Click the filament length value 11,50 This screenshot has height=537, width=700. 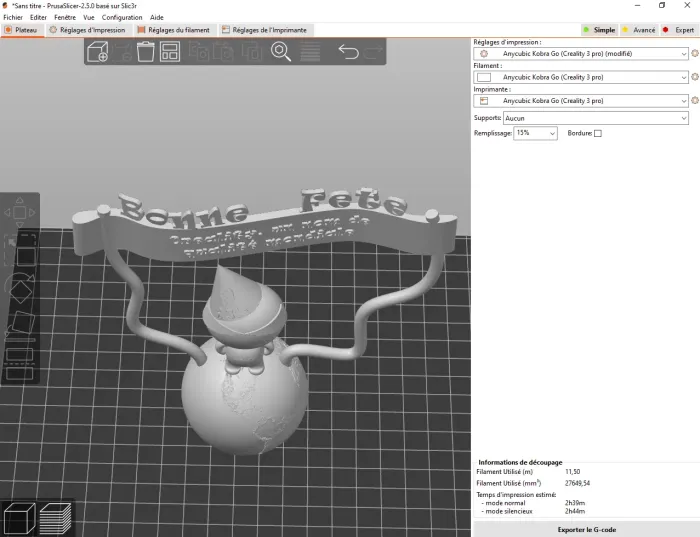tap(572, 471)
